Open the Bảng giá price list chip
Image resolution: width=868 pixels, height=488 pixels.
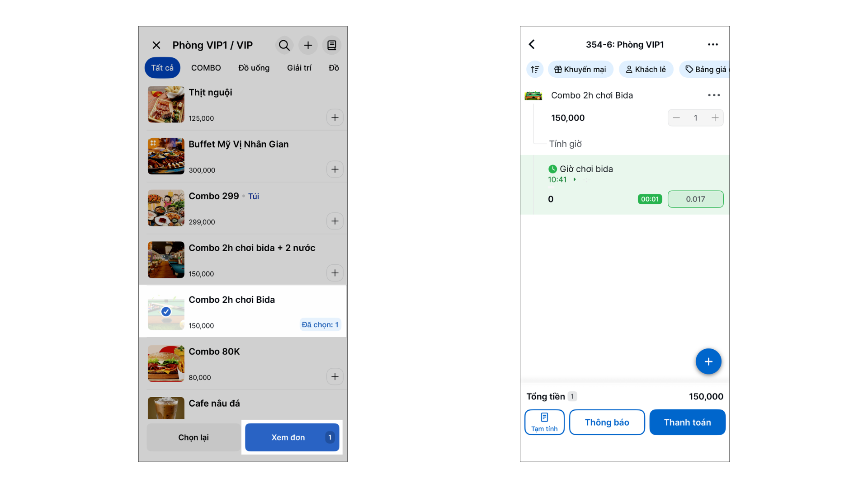click(x=705, y=69)
